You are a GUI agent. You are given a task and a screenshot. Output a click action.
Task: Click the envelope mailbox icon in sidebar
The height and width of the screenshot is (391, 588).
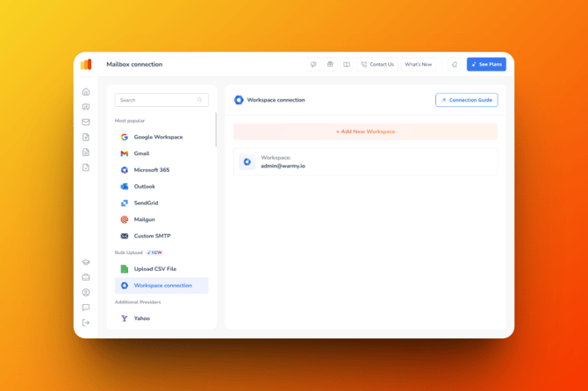coord(86,122)
